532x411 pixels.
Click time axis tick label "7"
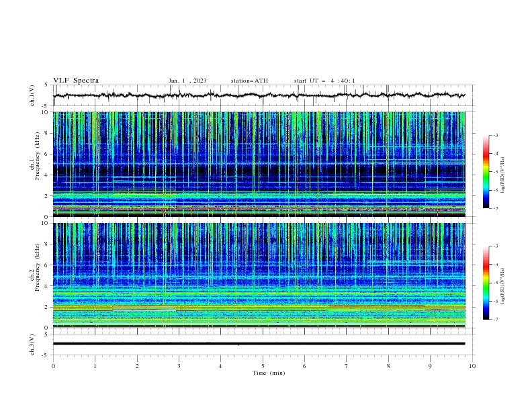coord(347,366)
